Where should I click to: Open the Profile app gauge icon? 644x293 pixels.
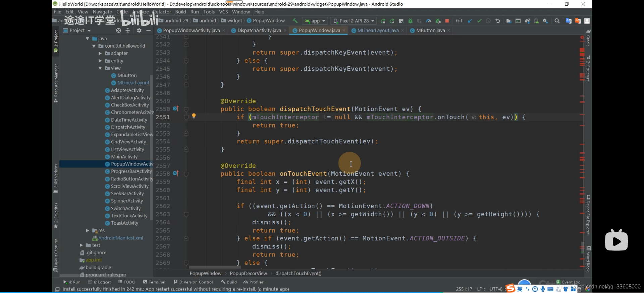429,21
